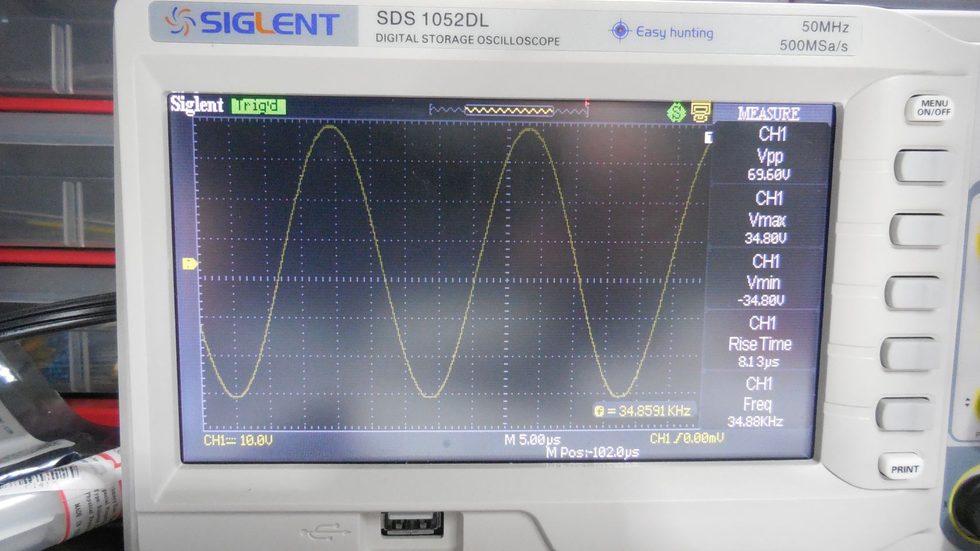Click the M Pos:-102.0µs readout
The height and width of the screenshot is (551, 980).
592,452
